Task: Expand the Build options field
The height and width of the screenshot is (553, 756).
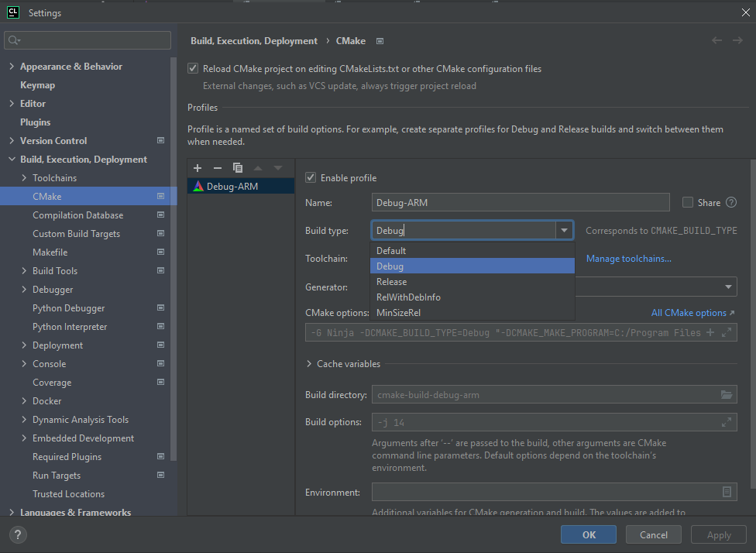Action: click(x=727, y=422)
